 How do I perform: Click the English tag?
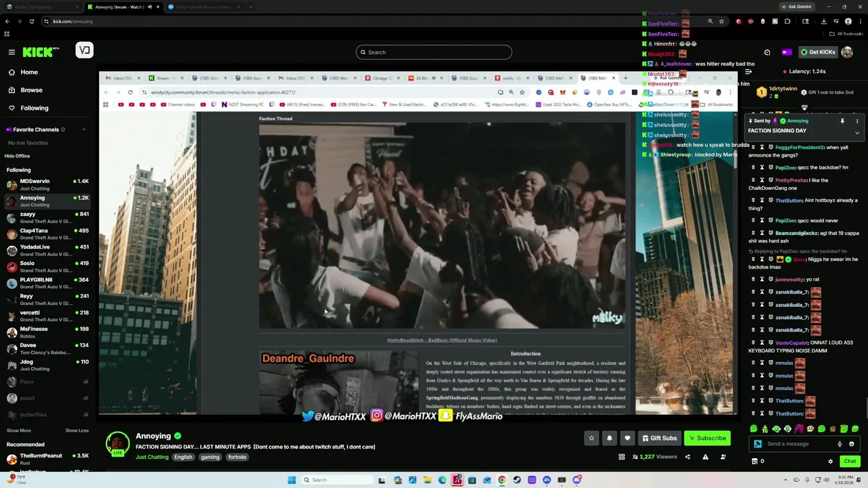183,457
